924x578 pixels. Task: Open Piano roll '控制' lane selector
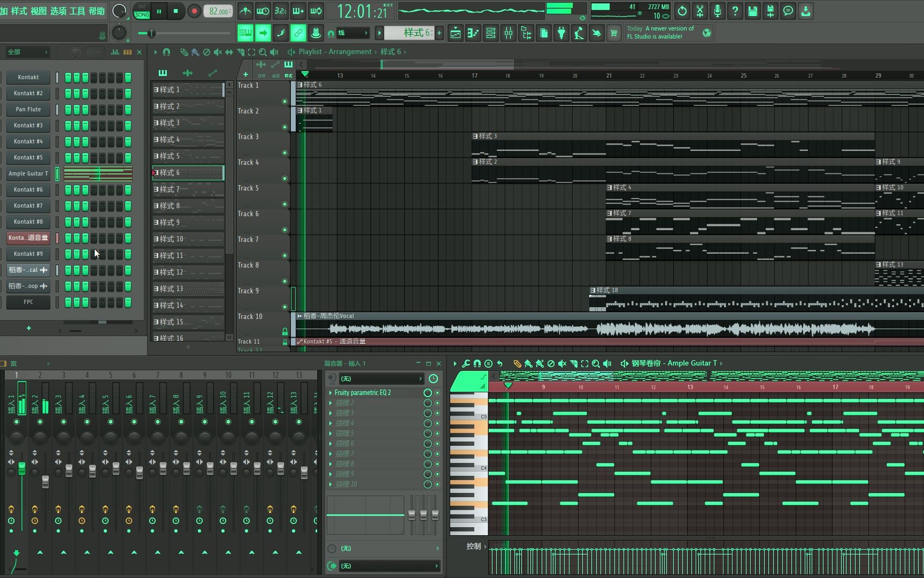[x=476, y=546]
